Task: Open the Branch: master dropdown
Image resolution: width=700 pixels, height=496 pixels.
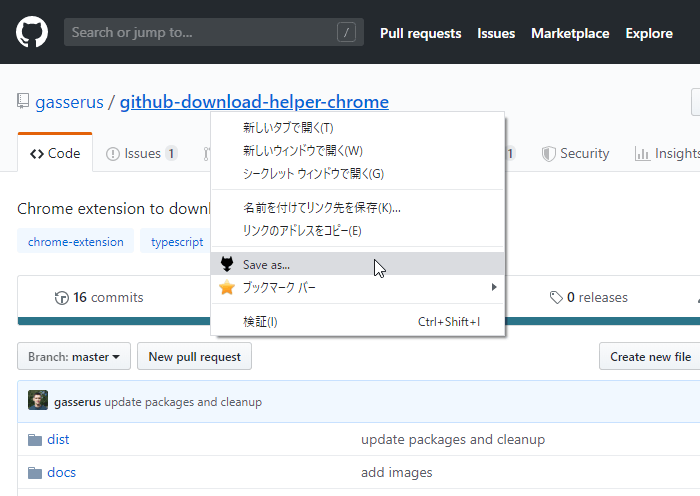Action: [x=74, y=356]
